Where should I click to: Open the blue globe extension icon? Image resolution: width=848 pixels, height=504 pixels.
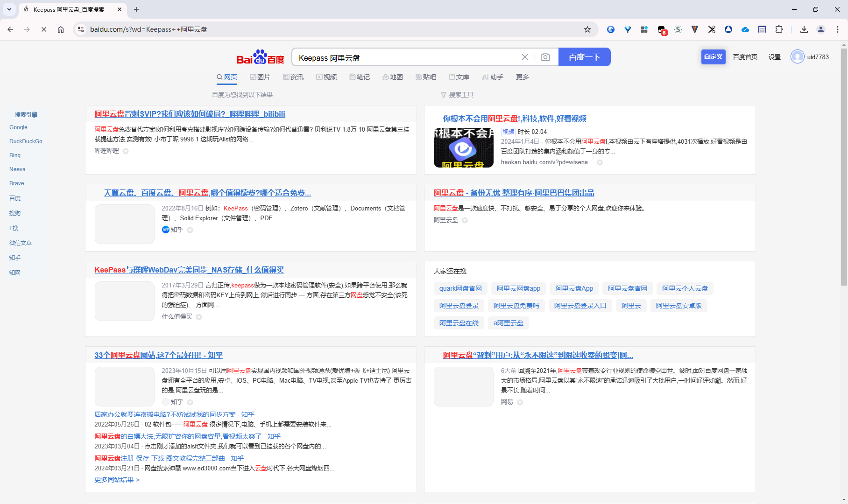tap(611, 29)
